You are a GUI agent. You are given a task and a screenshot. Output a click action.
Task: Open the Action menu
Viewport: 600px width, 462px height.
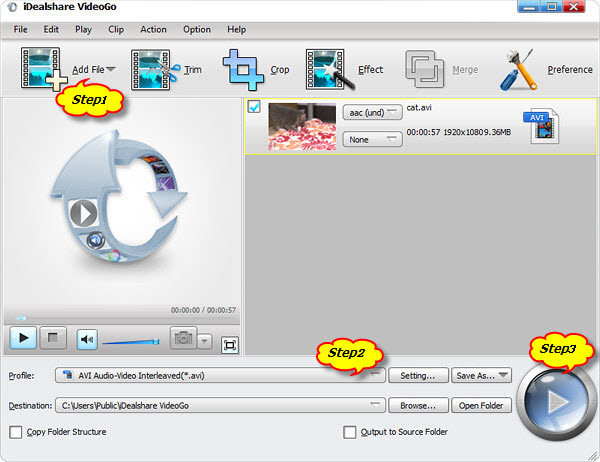coord(153,29)
